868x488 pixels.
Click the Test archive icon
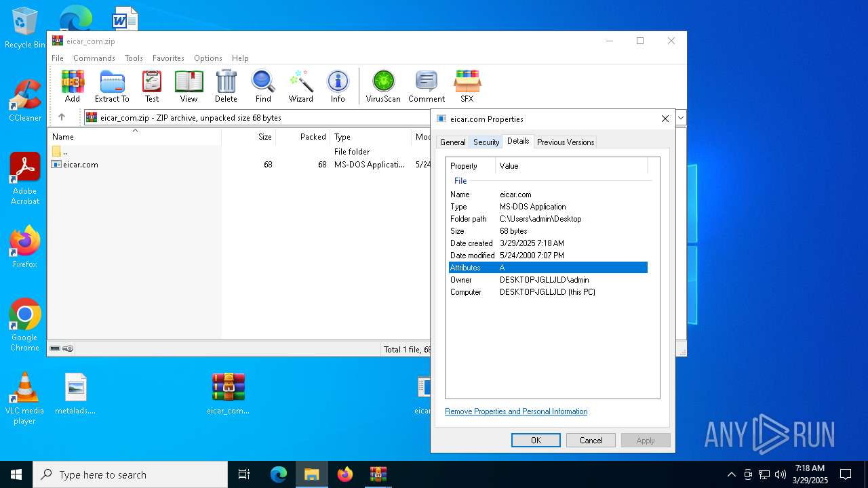click(152, 86)
